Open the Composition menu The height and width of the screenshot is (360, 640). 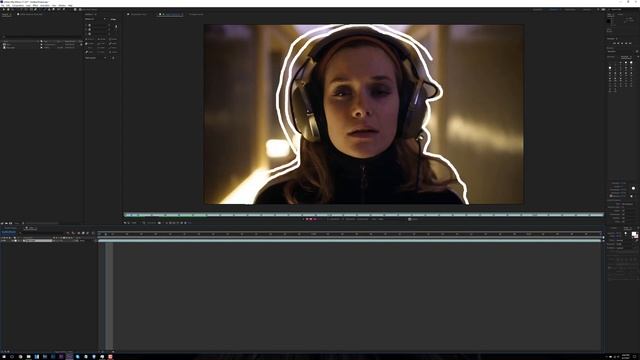pos(18,5)
